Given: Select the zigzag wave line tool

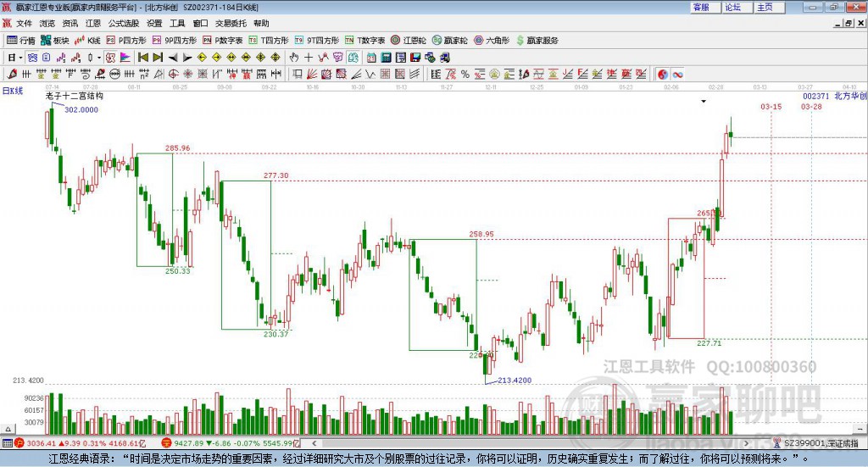Looking at the screenshot, I should click(370, 74).
